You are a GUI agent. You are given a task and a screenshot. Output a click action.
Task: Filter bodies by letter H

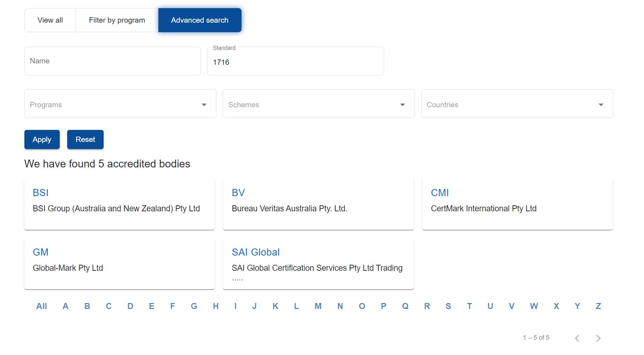point(216,306)
